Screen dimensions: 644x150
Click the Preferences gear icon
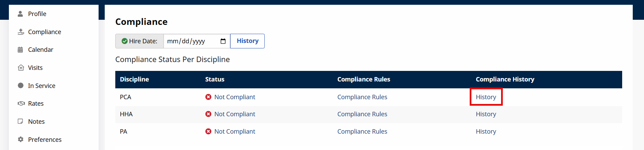[21, 139]
